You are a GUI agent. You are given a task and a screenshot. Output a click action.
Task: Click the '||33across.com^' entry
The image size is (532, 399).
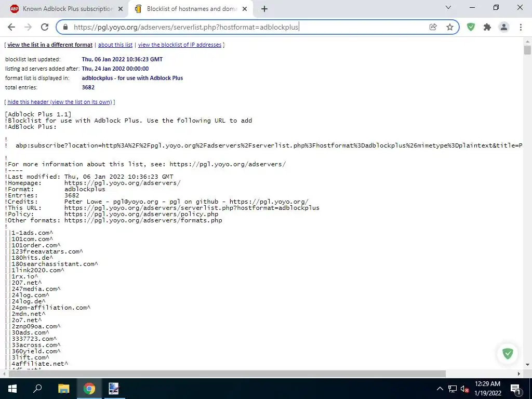33,345
